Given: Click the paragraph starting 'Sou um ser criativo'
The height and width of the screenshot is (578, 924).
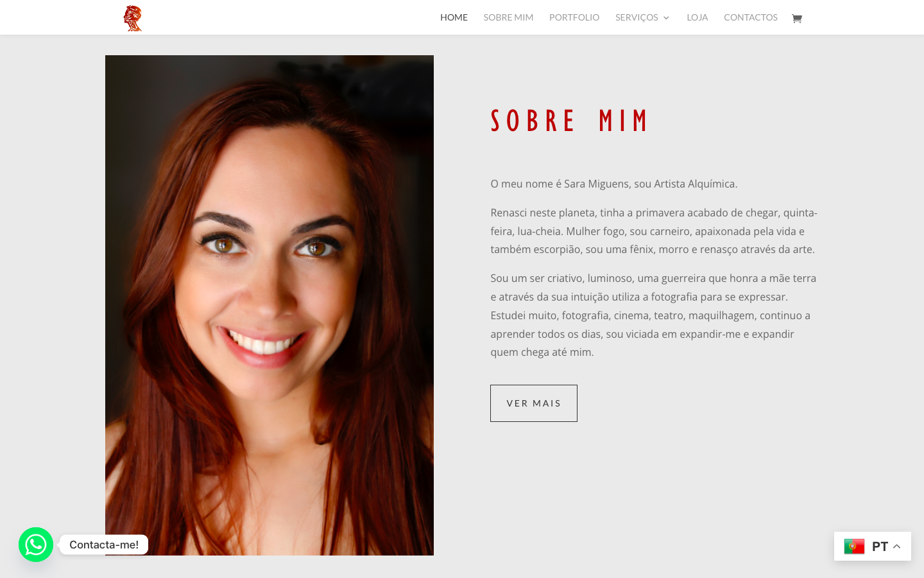Looking at the screenshot, I should (654, 315).
